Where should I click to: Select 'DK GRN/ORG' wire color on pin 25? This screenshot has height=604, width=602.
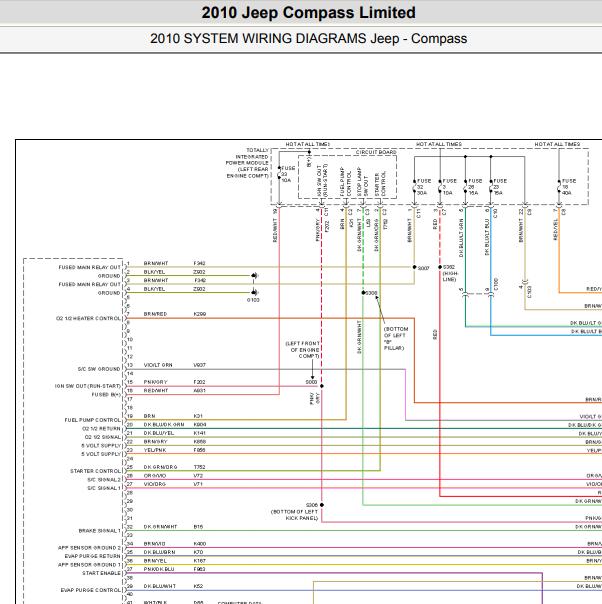pyautogui.click(x=160, y=467)
